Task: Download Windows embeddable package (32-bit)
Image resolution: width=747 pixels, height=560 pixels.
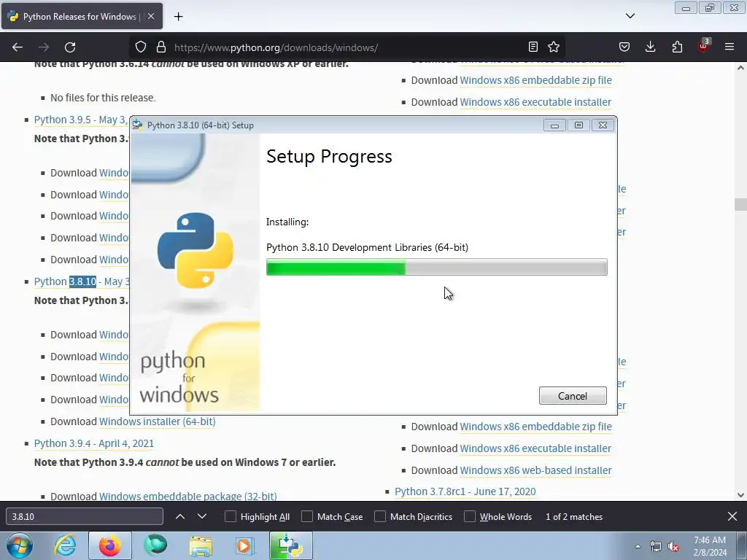Action: tap(187, 496)
